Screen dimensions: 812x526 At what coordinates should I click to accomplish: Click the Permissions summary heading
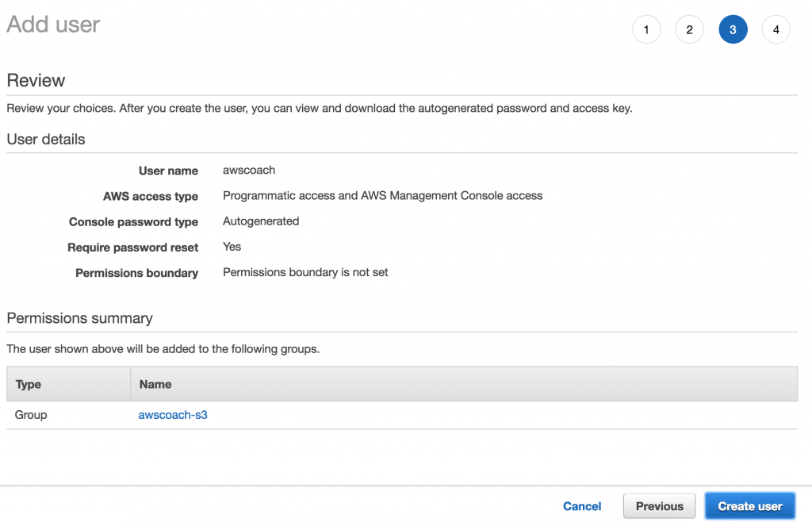[x=80, y=317]
